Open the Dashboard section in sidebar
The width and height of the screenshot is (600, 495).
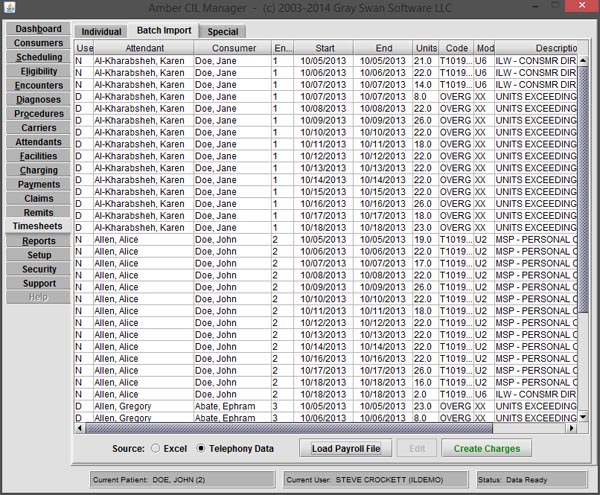[38, 29]
